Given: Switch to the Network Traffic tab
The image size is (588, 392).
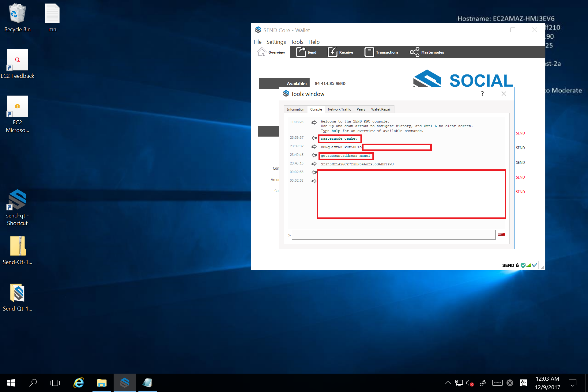Looking at the screenshot, I should [339, 109].
